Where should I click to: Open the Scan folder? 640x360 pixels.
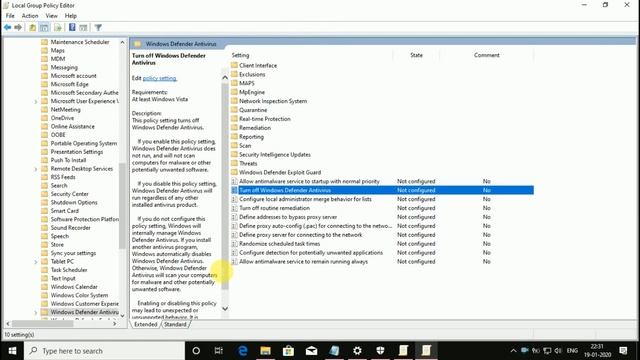(241, 146)
